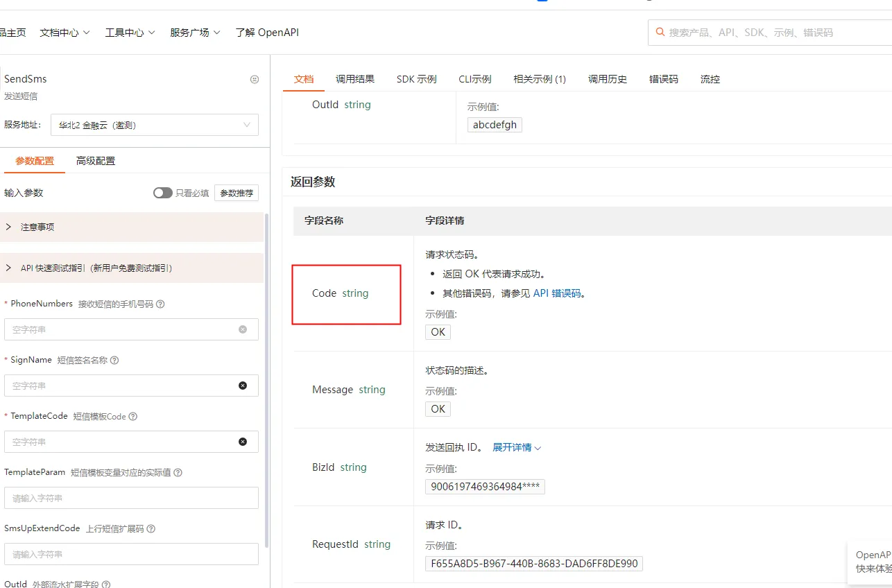Open help icon next to TemplateCode label
The height and width of the screenshot is (588, 892).
point(133,416)
